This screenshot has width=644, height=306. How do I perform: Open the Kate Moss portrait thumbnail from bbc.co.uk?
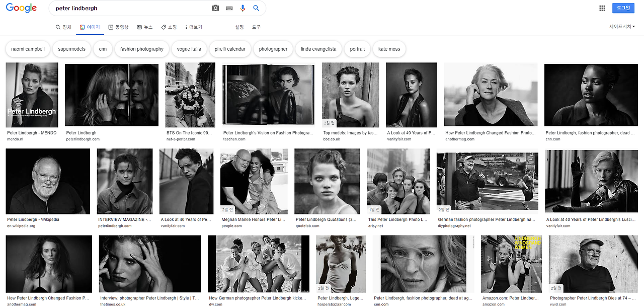click(350, 94)
